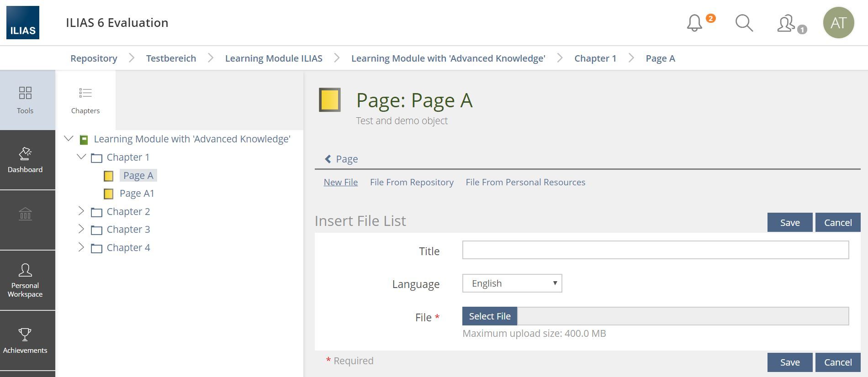Click the search magnifier icon

744,23
